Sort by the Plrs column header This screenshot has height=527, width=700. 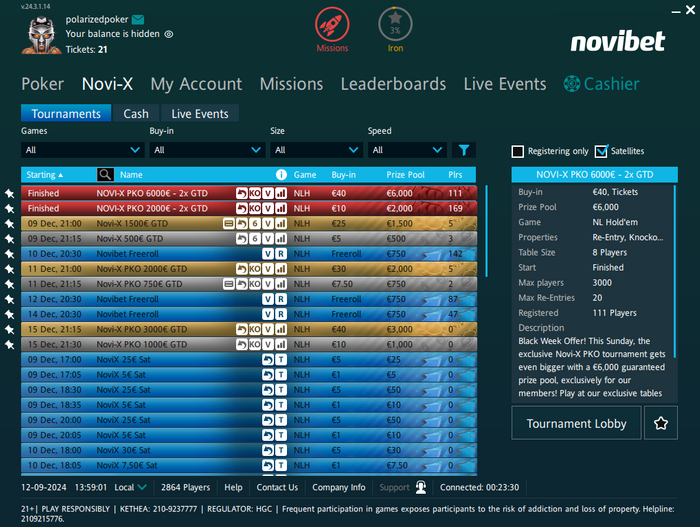(x=455, y=175)
